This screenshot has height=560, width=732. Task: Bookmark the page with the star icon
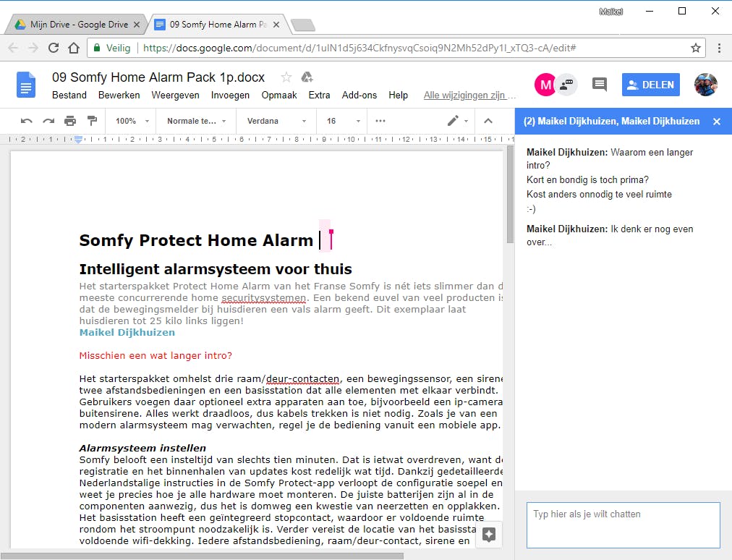click(696, 48)
